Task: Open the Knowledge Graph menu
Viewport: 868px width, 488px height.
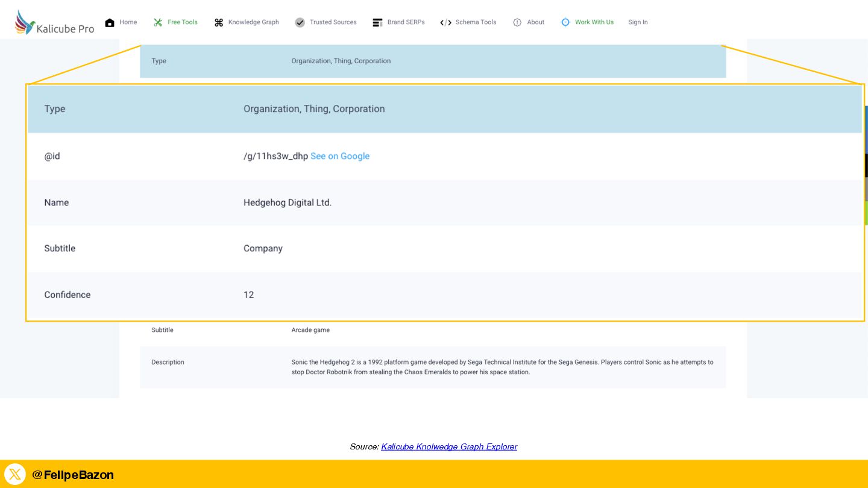Action: 254,22
